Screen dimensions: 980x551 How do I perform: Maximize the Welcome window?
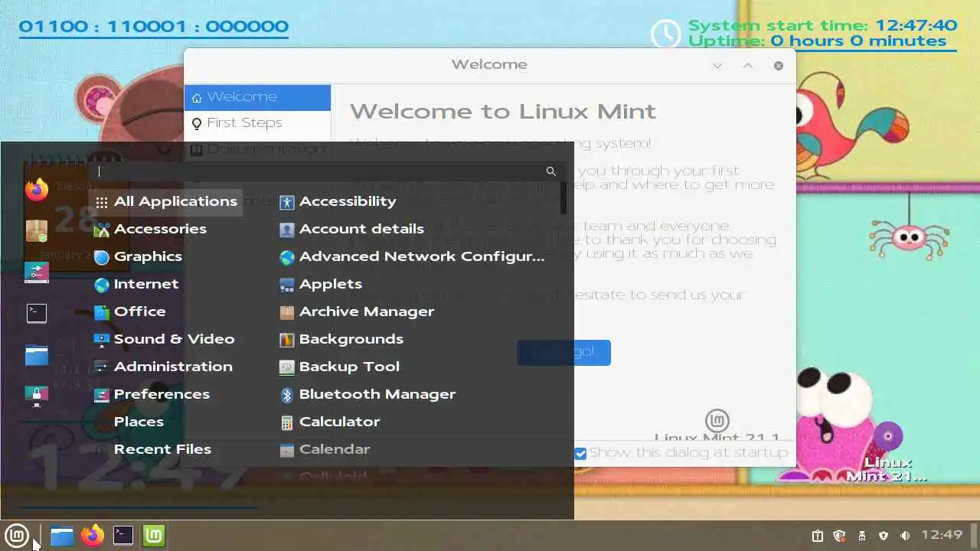[748, 66]
